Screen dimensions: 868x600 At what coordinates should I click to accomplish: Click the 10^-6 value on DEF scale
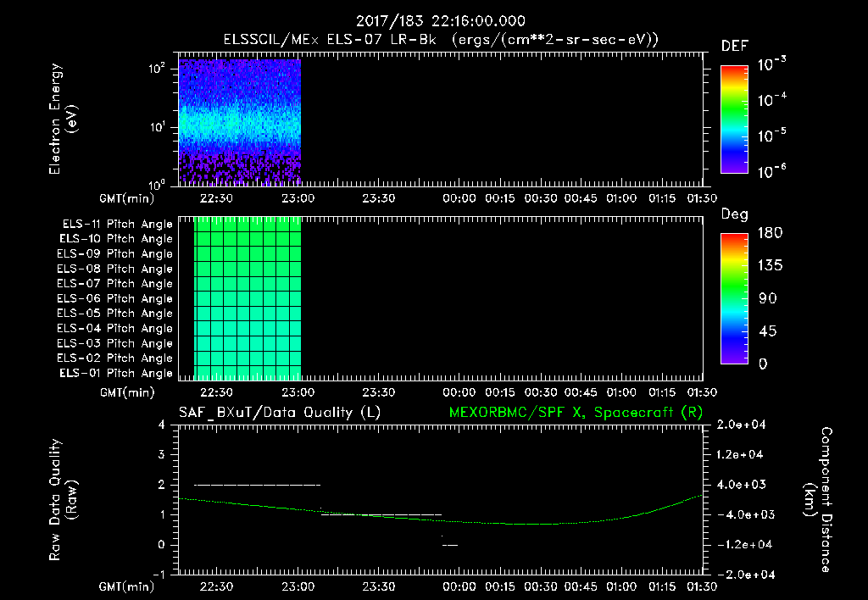coord(772,171)
